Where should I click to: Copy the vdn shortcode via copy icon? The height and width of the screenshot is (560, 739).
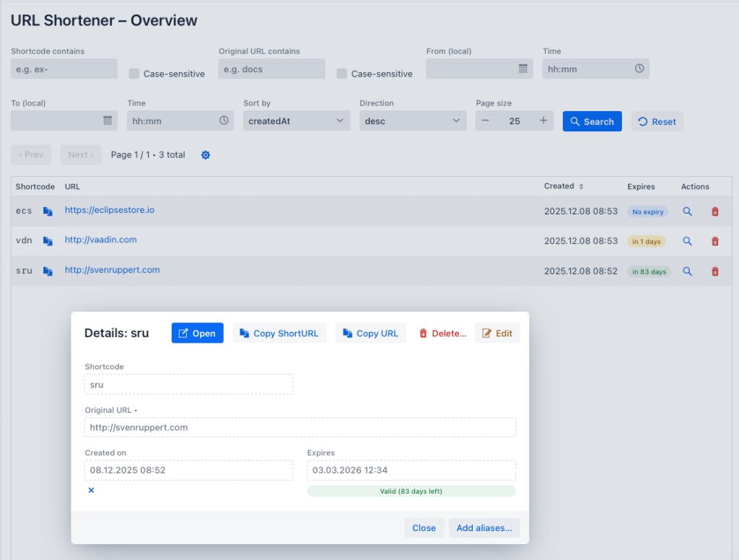pos(47,240)
